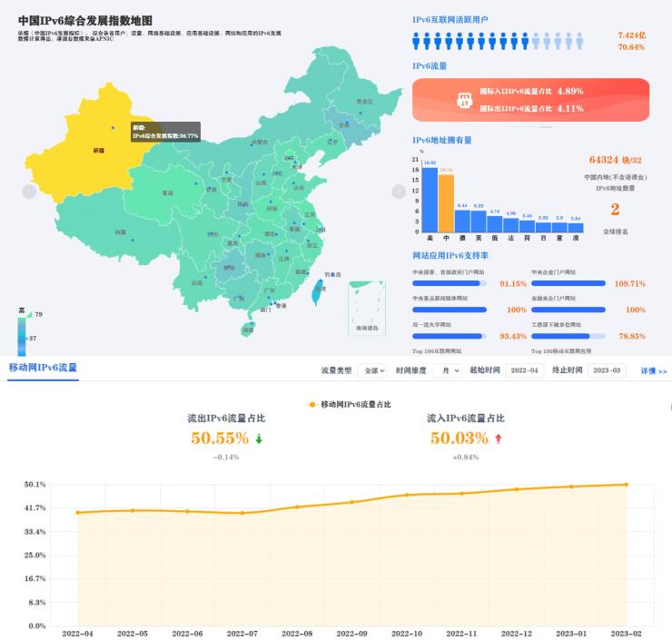This screenshot has height=640, width=672.
Task: Go to the previous map slide arrow
Action: click(x=29, y=191)
